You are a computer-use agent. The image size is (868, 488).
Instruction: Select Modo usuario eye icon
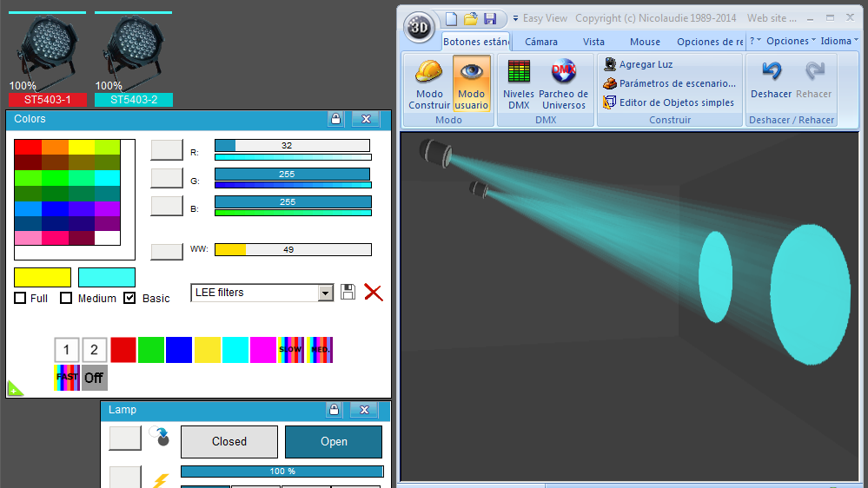click(471, 84)
